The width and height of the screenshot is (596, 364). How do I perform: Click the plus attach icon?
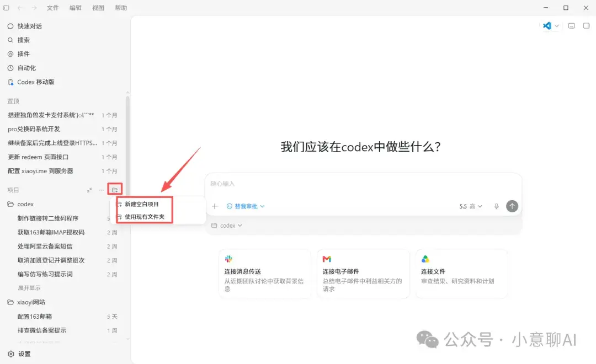(215, 206)
